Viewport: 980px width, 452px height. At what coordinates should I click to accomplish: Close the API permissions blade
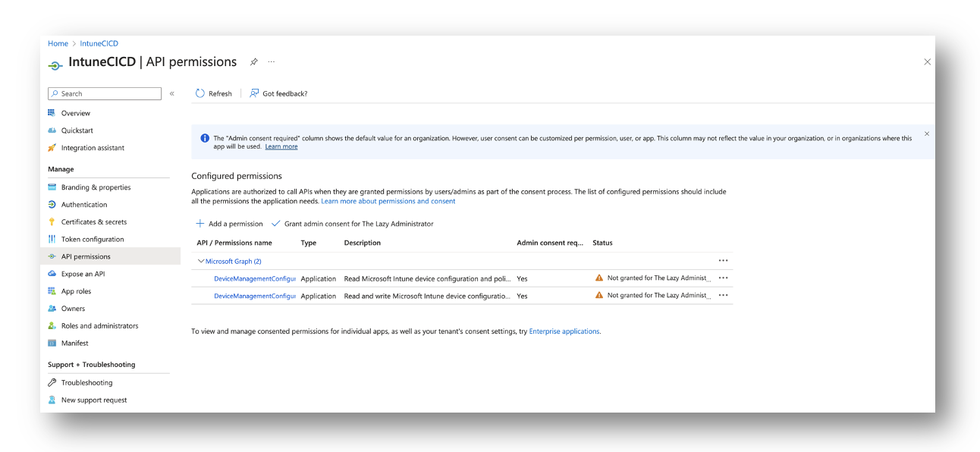point(927,62)
